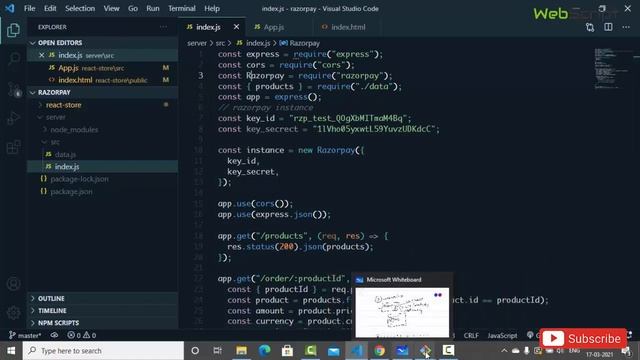This screenshot has width=640, height=360.
Task: Open the Search view in activity bar
Action: point(13,60)
